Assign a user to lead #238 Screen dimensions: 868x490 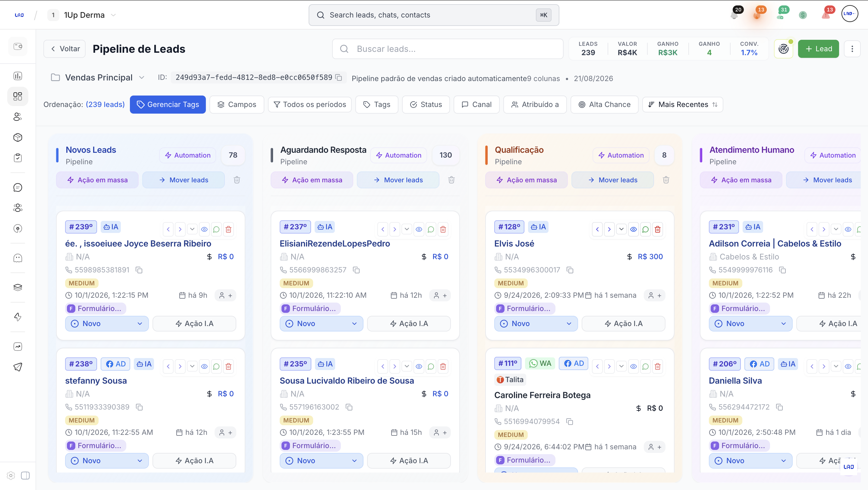[x=226, y=433]
